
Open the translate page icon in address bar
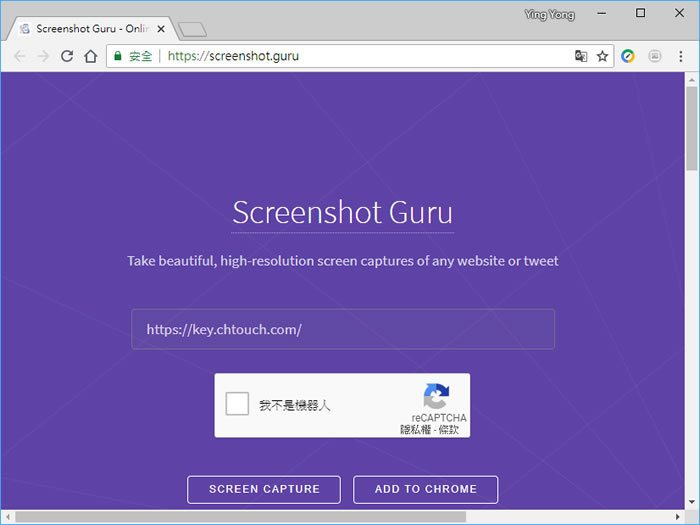click(x=581, y=56)
